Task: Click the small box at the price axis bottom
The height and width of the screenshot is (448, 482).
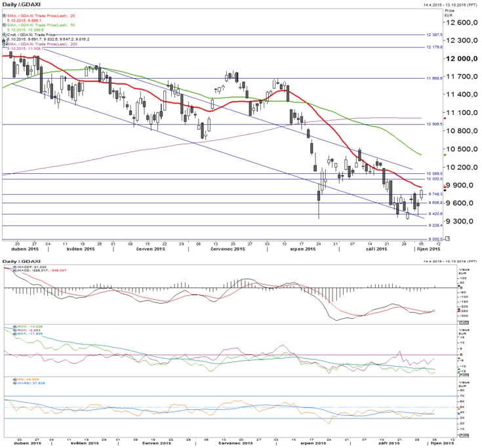Action: (447, 238)
